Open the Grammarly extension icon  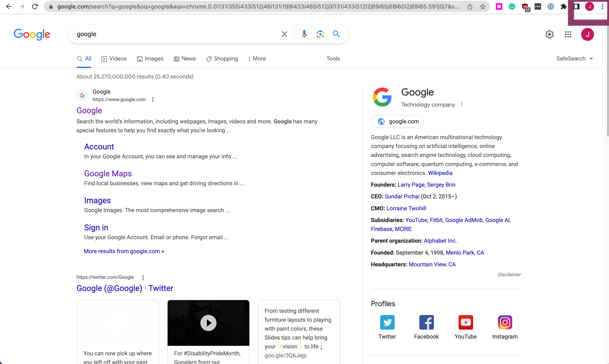pyautogui.click(x=512, y=6)
